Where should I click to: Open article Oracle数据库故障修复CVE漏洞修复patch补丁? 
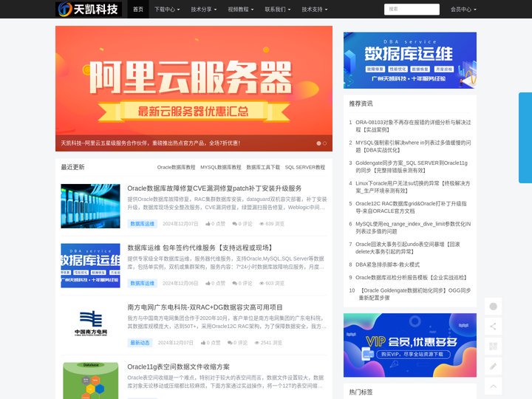(214, 188)
